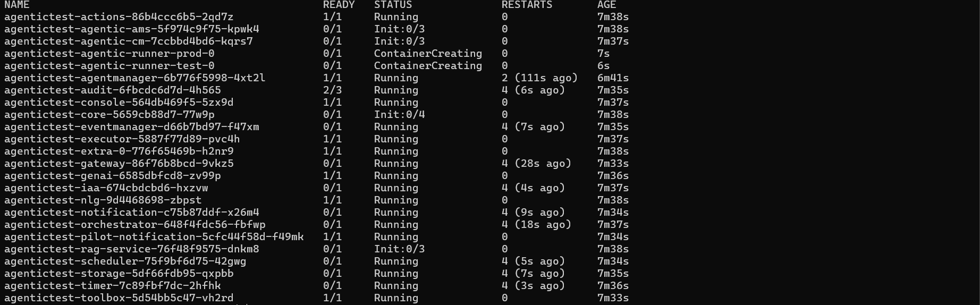
Task: Click the agentictest-scheduler pod name
Action: pos(125,261)
